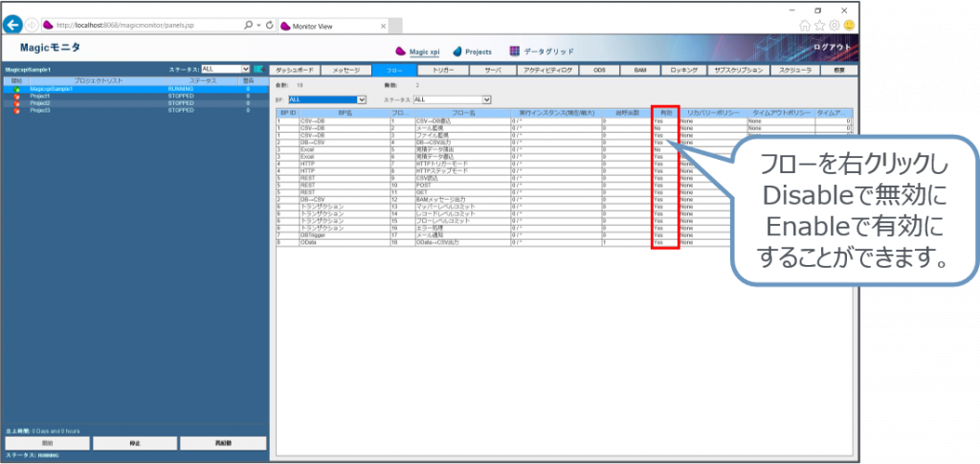This screenshot has width=980, height=464.
Task: Click the 停止 stop button
Action: click(x=135, y=444)
